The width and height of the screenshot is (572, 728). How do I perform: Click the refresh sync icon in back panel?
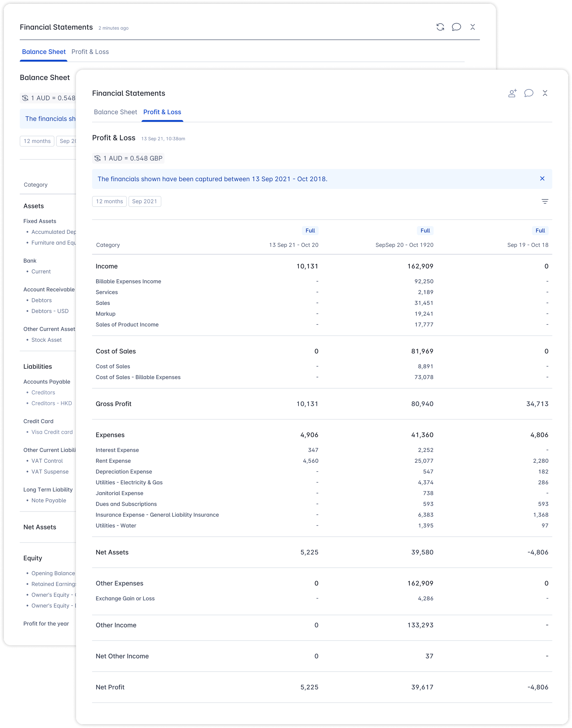[440, 27]
